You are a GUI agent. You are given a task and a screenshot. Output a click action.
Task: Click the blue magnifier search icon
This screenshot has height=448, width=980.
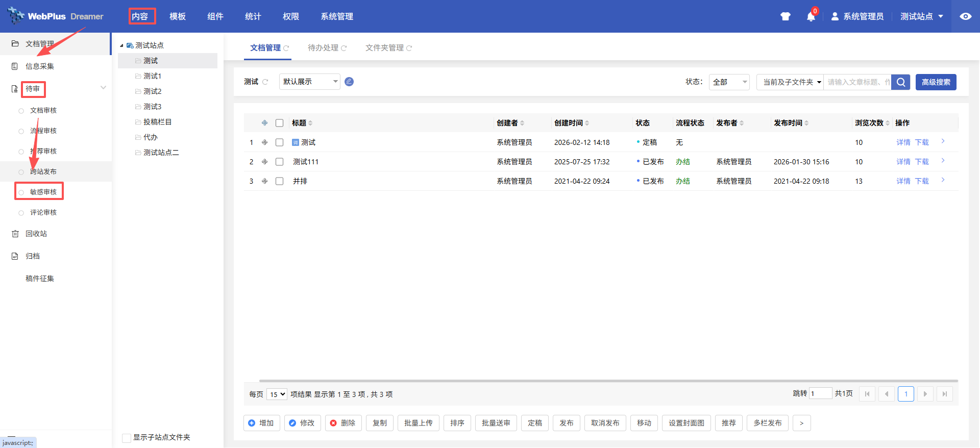(x=901, y=82)
